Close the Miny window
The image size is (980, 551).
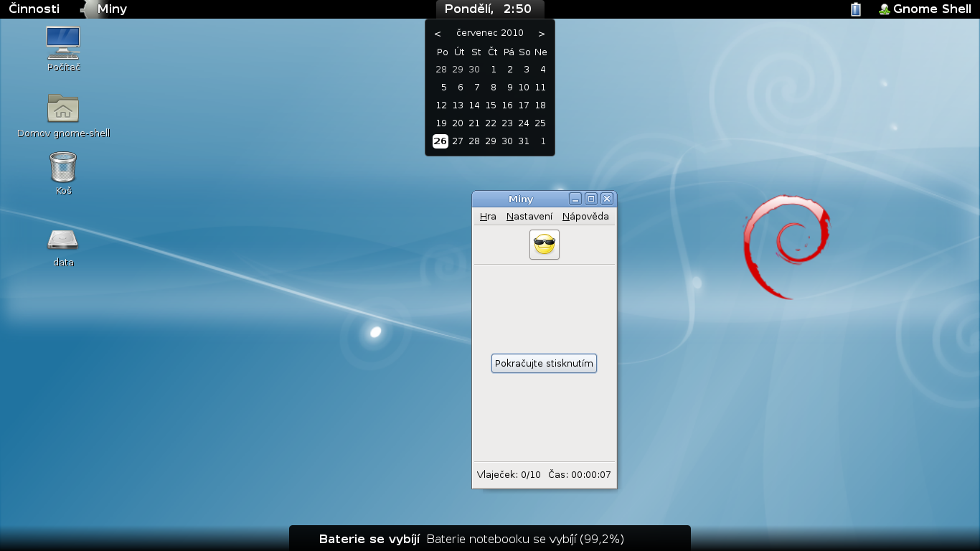pyautogui.click(x=607, y=199)
